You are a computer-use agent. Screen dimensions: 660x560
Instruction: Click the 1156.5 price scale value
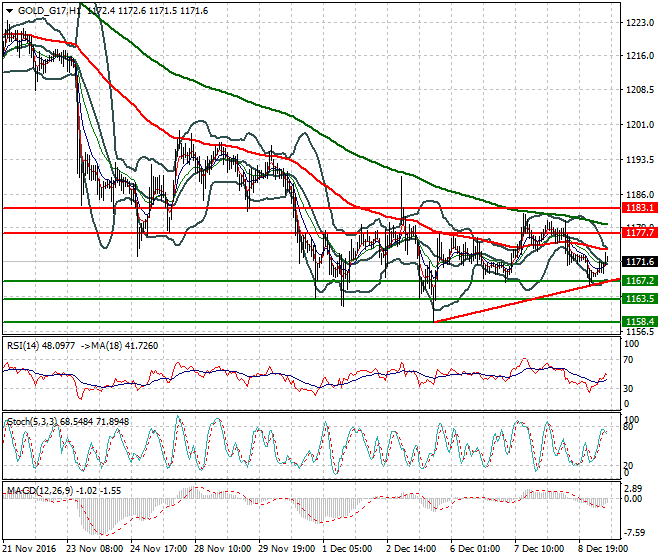point(640,331)
